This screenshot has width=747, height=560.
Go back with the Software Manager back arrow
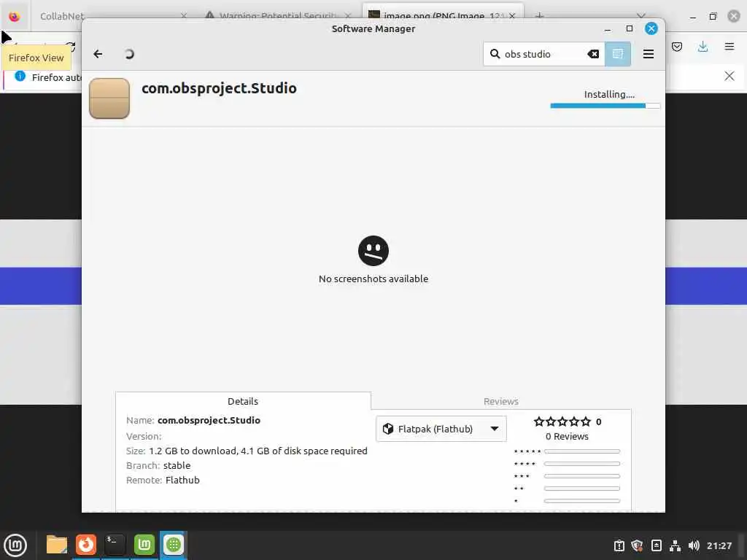[98, 54]
